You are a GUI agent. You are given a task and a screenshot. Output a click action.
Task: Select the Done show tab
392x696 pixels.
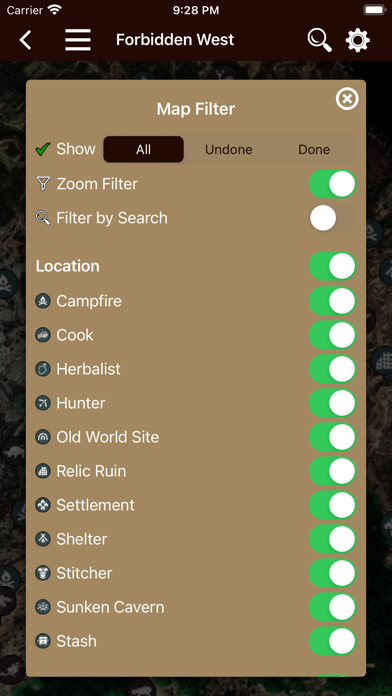pos(314,150)
